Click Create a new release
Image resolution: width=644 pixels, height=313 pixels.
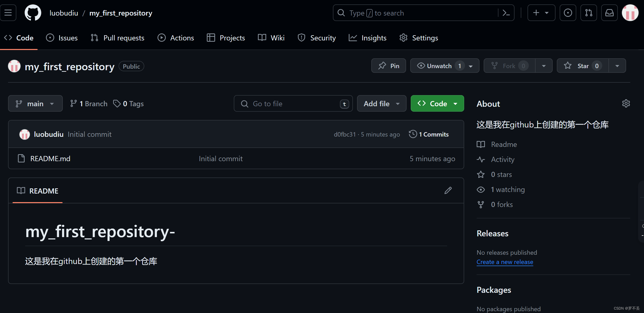click(x=505, y=262)
